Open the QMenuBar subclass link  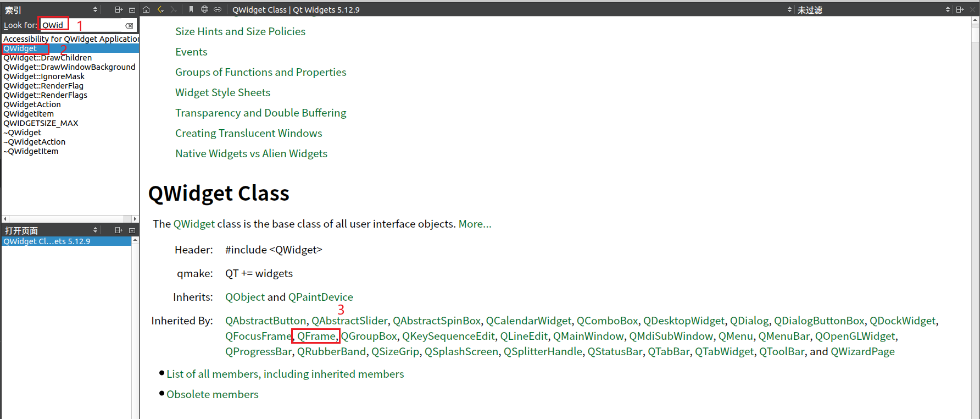point(784,336)
